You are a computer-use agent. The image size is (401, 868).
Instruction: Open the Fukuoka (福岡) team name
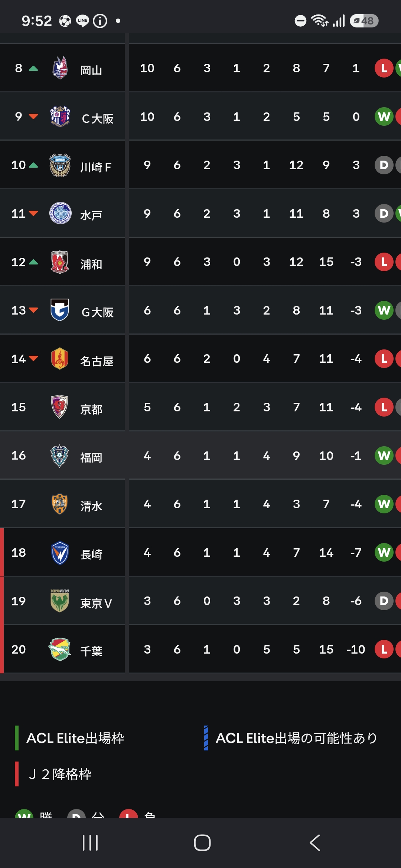(x=91, y=457)
